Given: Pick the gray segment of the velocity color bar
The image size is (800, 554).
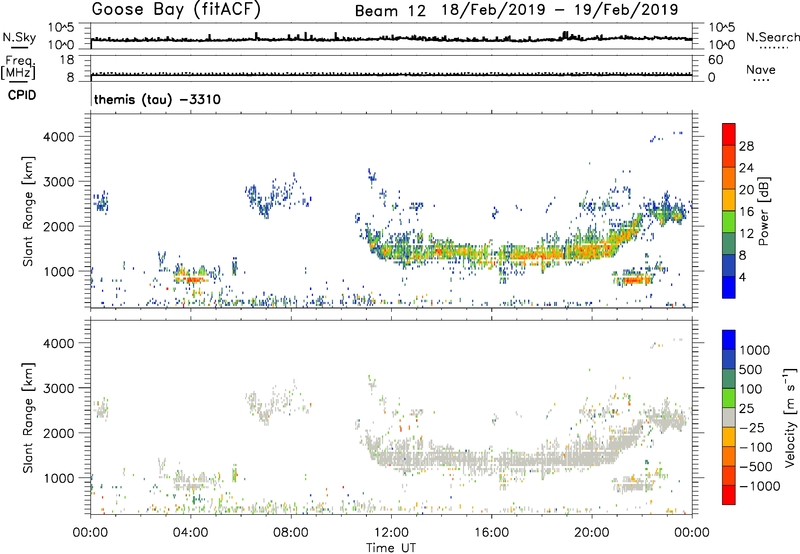Looking at the screenshot, I should (729, 417).
